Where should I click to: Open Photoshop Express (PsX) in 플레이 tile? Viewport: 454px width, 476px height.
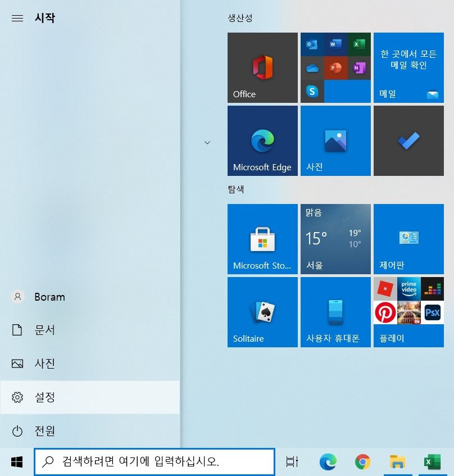(x=432, y=312)
